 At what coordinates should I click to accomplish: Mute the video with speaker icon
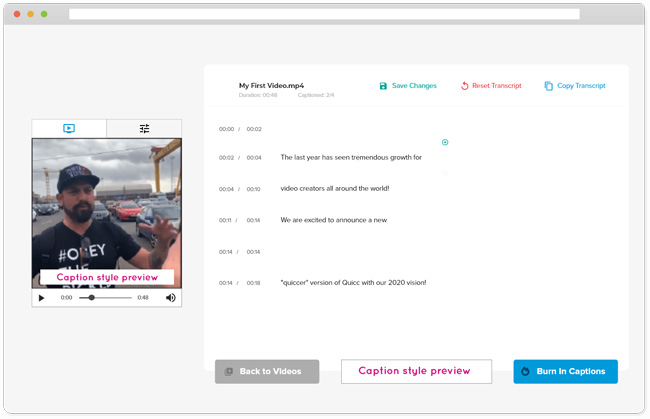(x=171, y=298)
